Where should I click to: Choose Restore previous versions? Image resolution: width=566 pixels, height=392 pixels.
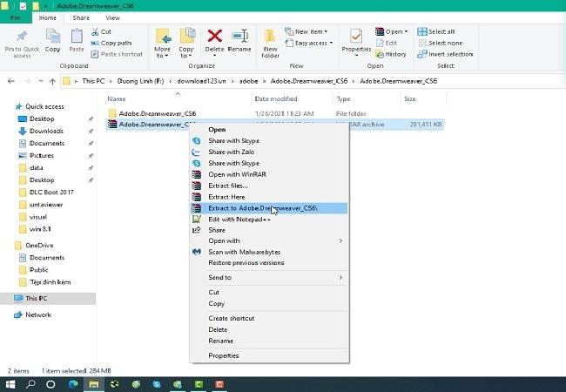pos(269,263)
